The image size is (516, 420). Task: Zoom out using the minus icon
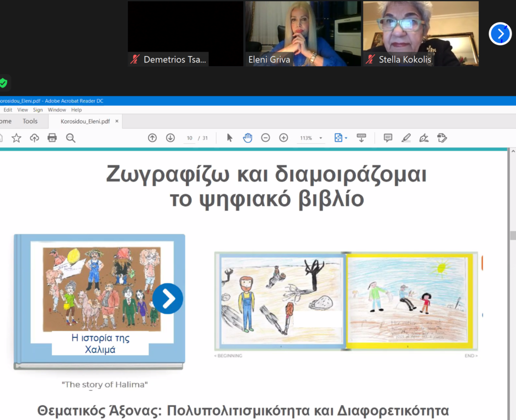[266, 138]
